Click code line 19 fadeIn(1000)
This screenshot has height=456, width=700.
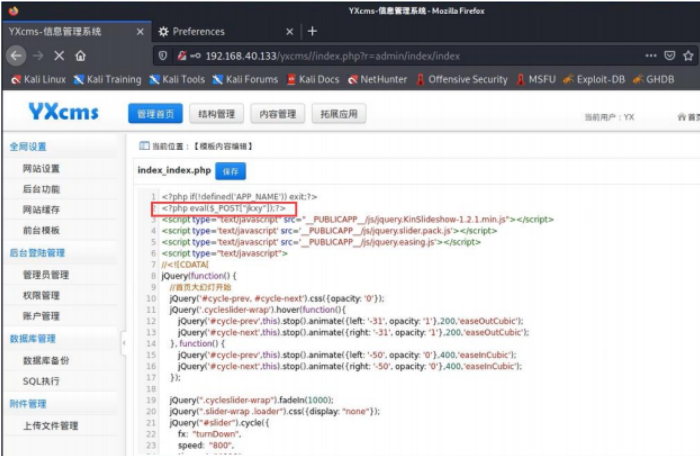[251, 400]
